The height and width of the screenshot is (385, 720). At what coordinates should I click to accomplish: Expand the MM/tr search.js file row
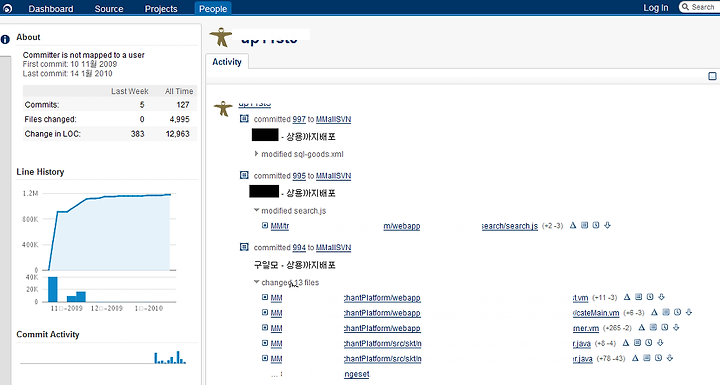[x=265, y=225]
